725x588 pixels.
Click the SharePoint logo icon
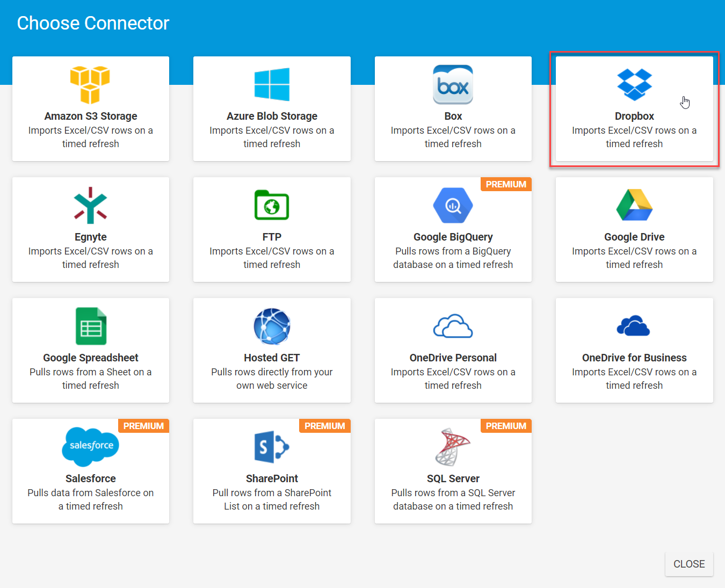pyautogui.click(x=272, y=447)
